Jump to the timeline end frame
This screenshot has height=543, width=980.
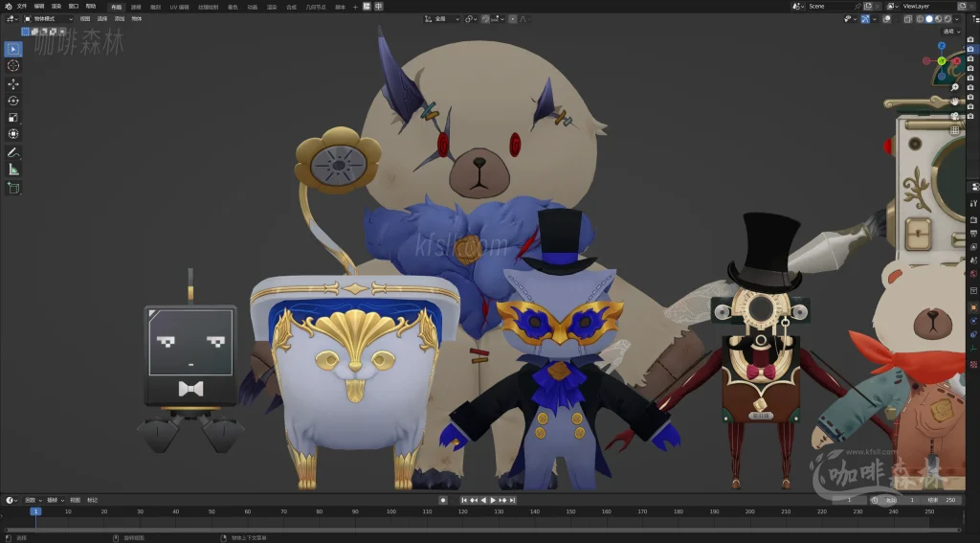point(513,500)
